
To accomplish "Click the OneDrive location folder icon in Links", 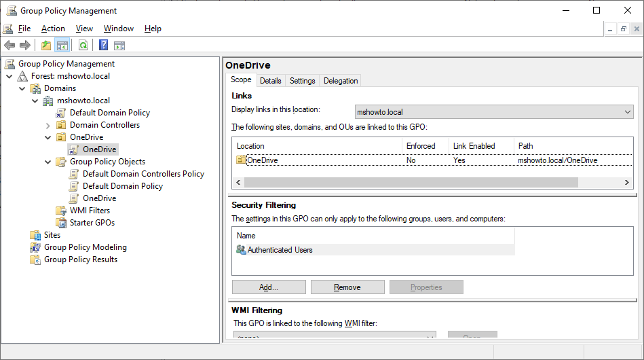I will click(x=241, y=160).
